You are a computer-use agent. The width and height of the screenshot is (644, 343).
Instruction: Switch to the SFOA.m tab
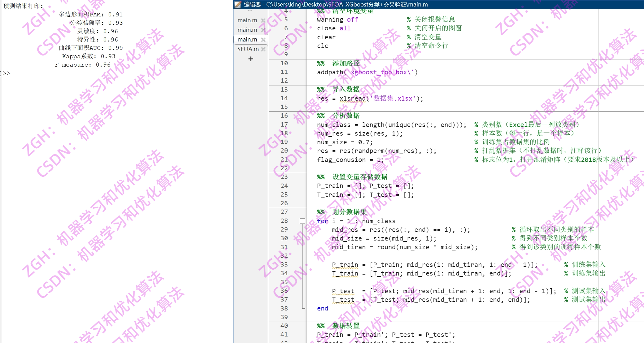[247, 49]
